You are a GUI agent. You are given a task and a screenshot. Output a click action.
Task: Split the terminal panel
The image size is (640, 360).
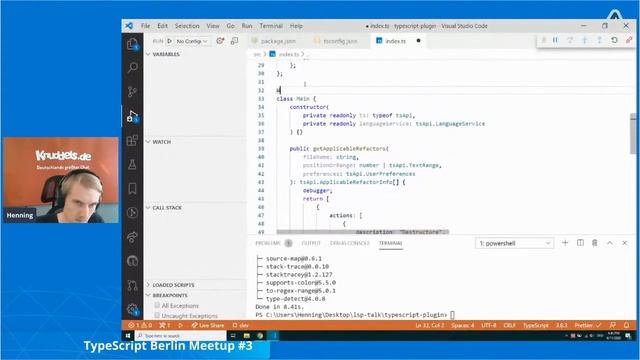tap(580, 243)
